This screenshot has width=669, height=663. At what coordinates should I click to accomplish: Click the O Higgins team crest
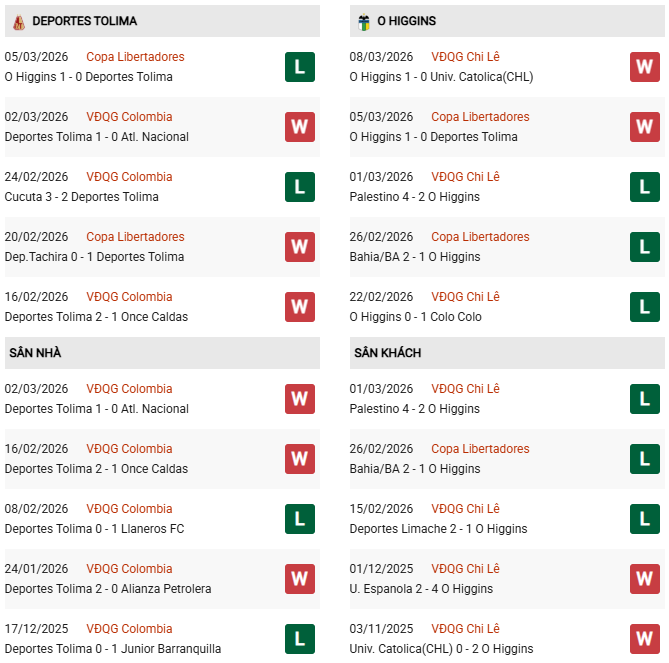tap(364, 21)
